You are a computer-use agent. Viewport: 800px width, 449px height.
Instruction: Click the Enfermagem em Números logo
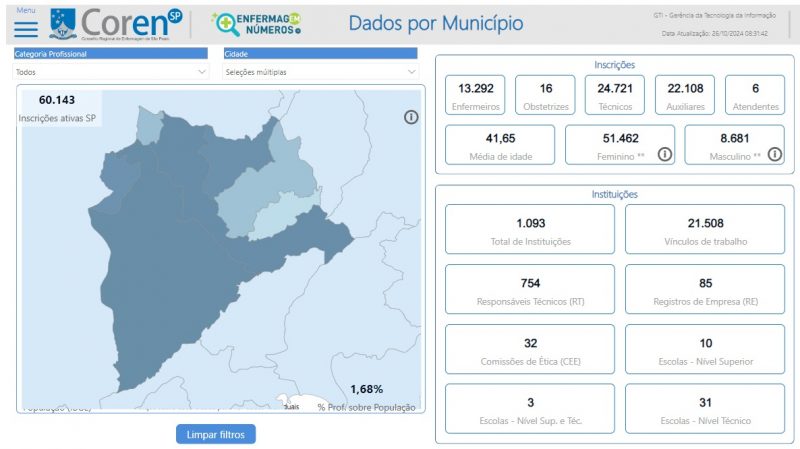(256, 23)
